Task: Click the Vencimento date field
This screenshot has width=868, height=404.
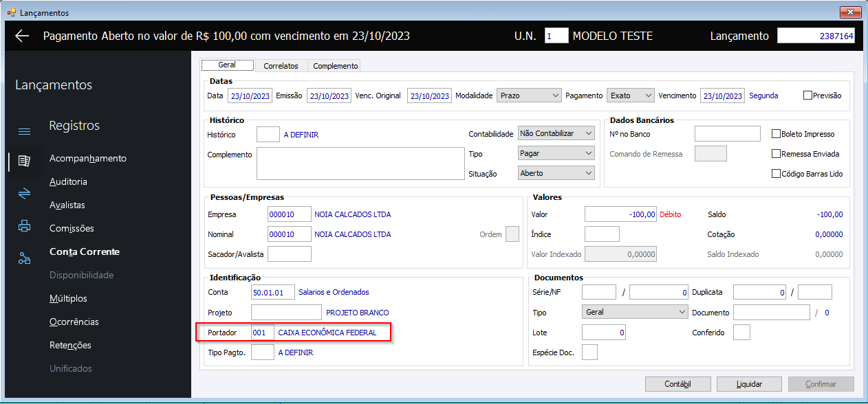Action: pyautogui.click(x=722, y=96)
